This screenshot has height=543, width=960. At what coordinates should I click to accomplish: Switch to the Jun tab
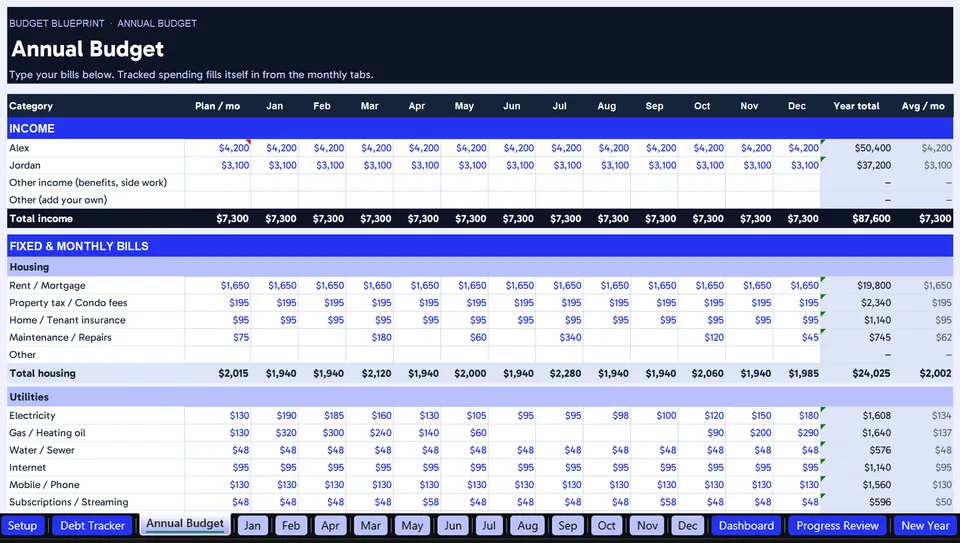(x=453, y=526)
